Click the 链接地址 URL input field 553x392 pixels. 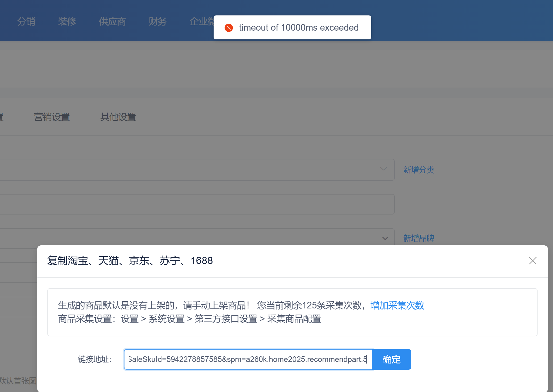(x=247, y=360)
